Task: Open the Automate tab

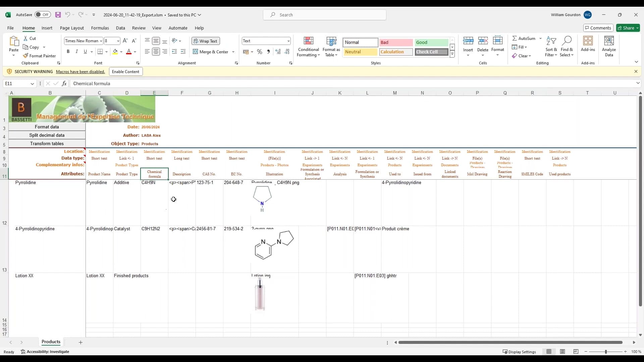Action: (x=178, y=28)
